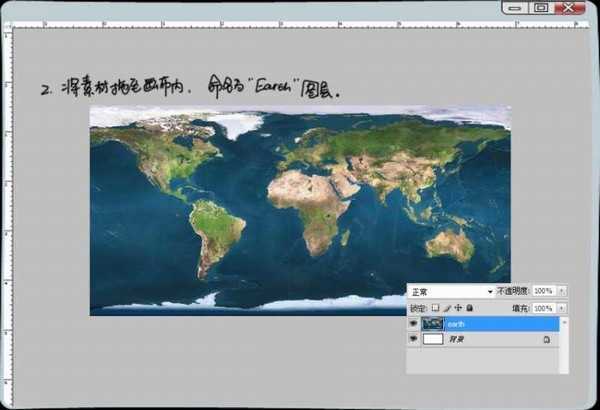Select the 背景 background layer row
Screen dimensions: 600x410
tap(490, 340)
